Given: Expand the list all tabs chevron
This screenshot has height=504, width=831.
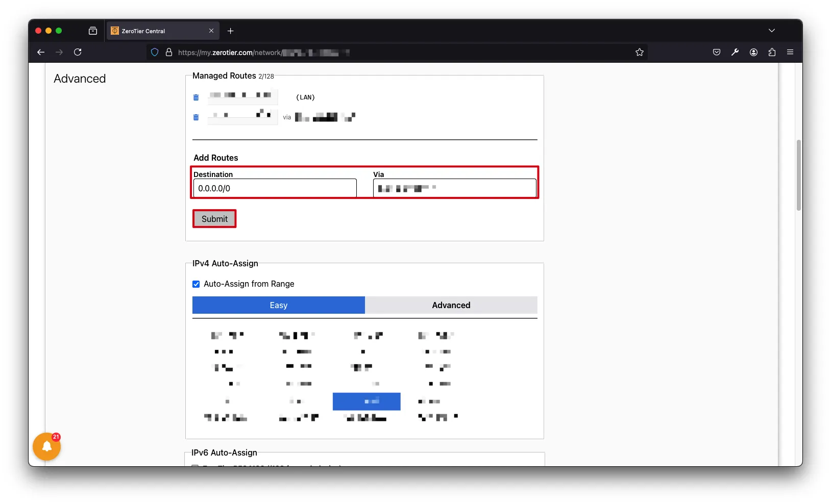Looking at the screenshot, I should [x=771, y=31].
